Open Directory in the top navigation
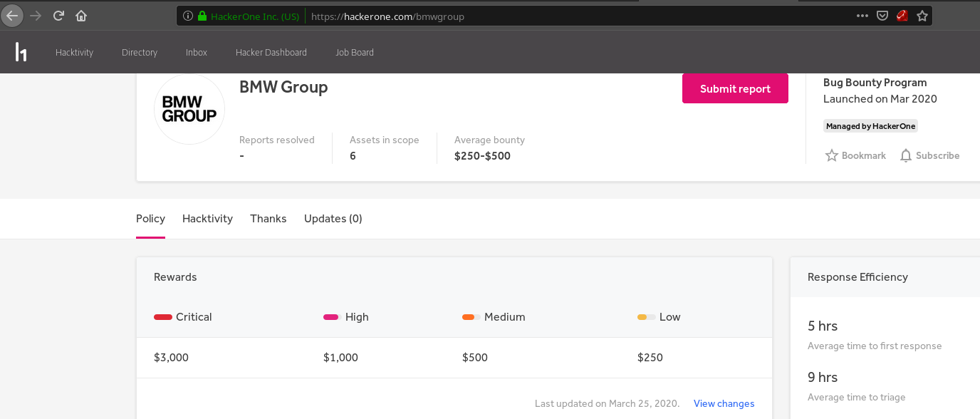 140,52
